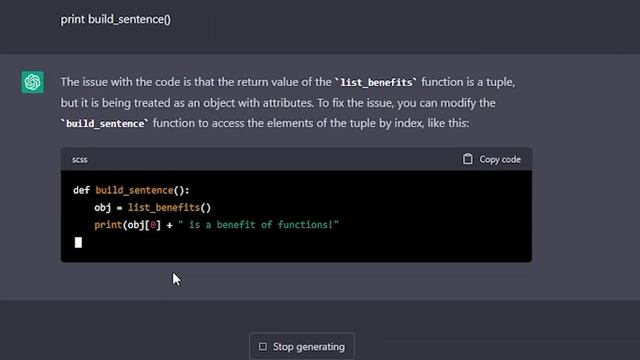Click the clipboard icon beside Copy code

coord(468,159)
